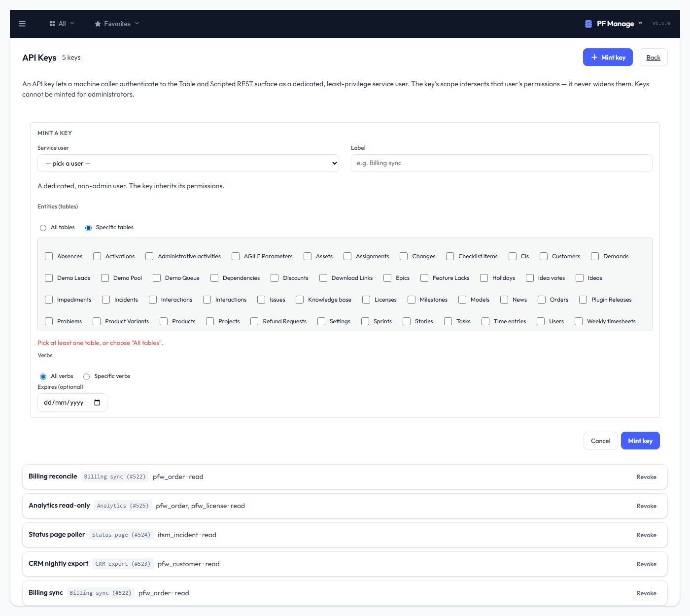Viewport: 690px width, 616px height.
Task: Submit with the bottom Mint key button
Action: pyautogui.click(x=640, y=441)
